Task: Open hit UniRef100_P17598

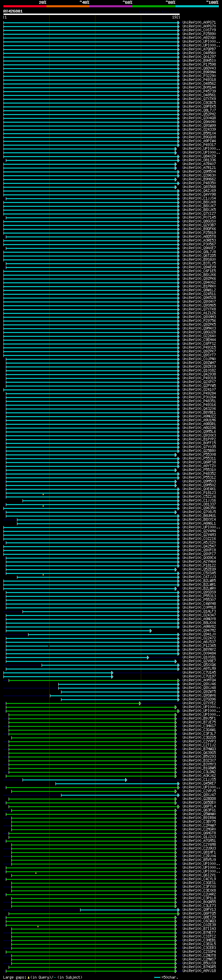Action: pyautogui.click(x=199, y=64)
